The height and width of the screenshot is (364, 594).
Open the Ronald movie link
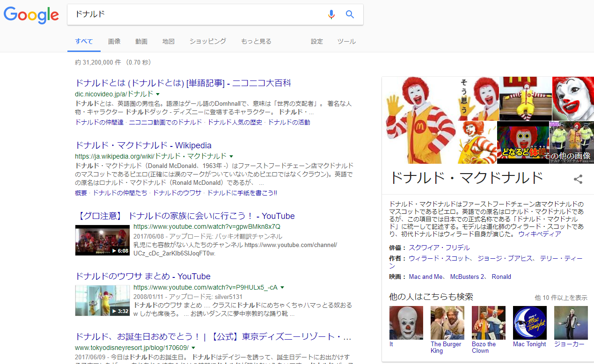coord(501,277)
